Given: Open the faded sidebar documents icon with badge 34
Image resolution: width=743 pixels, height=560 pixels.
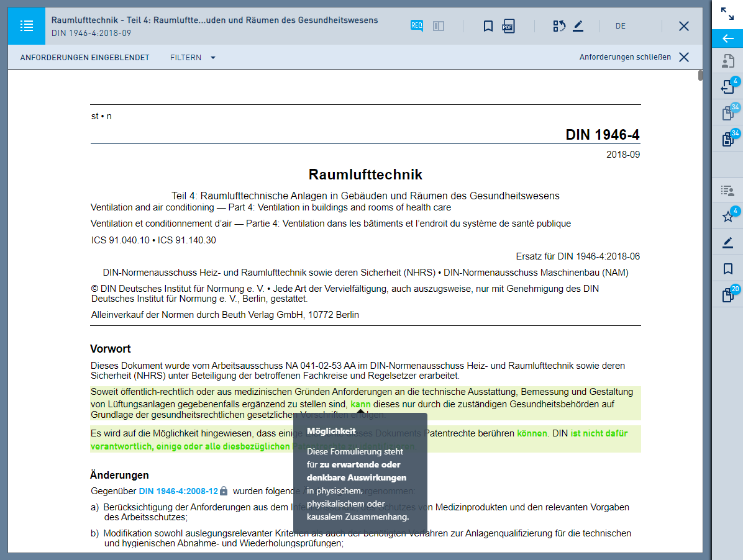Looking at the screenshot, I should click(x=729, y=112).
